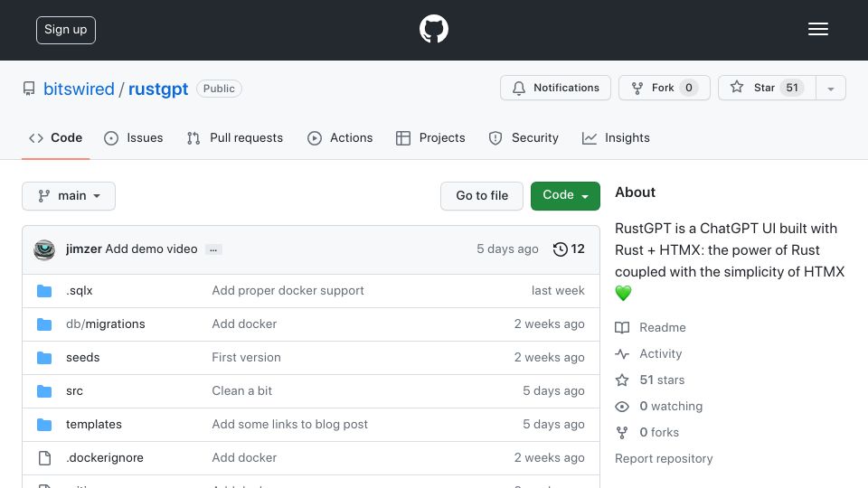Click the Go to file button
Image resolution: width=868 pixels, height=488 pixels.
[x=482, y=196]
